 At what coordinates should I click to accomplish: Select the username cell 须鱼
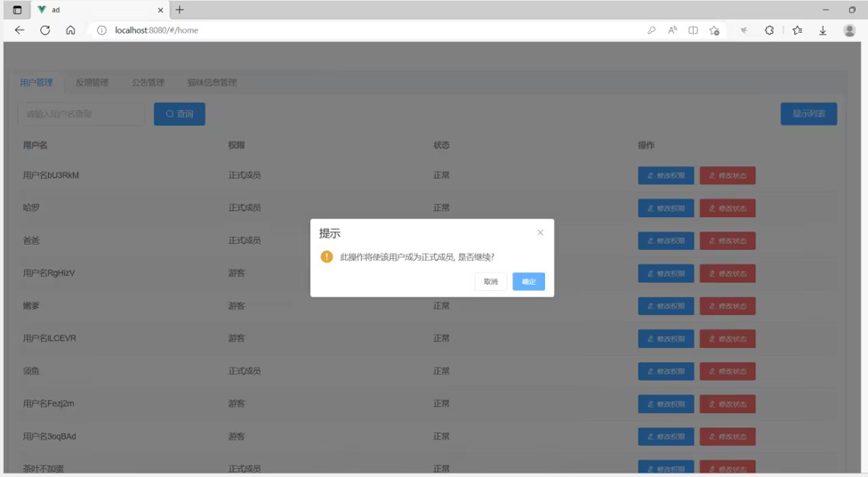(x=31, y=371)
